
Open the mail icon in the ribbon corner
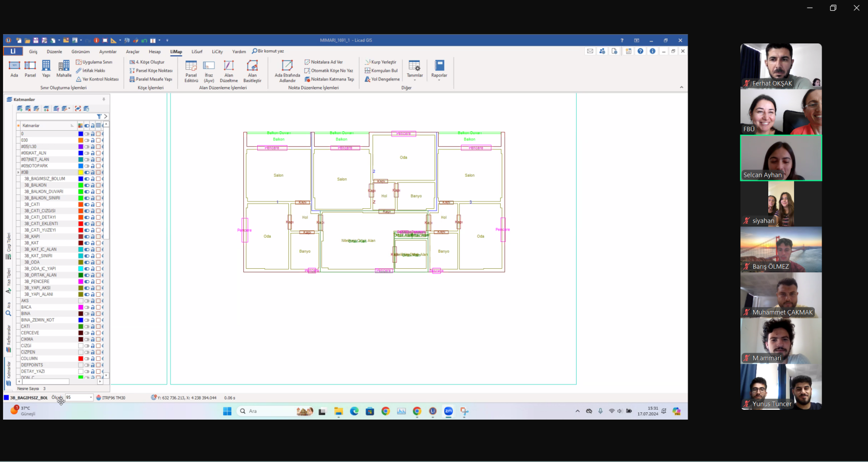(590, 51)
